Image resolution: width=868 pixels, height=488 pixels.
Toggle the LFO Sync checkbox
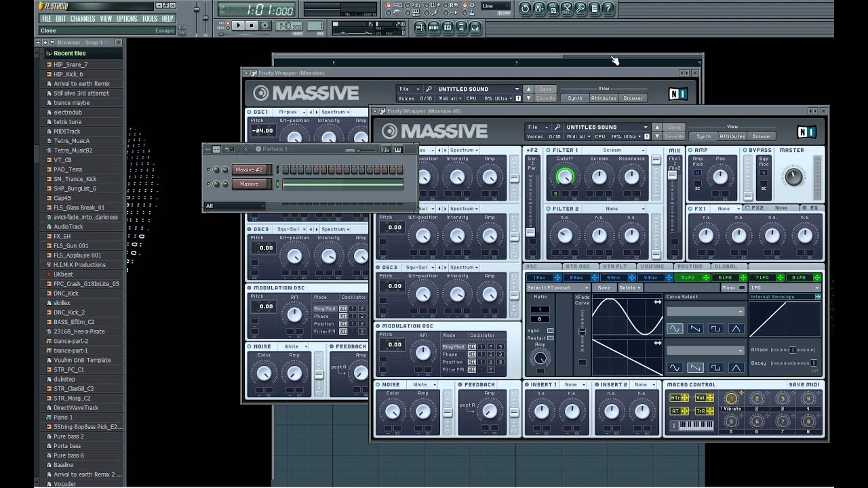(550, 330)
